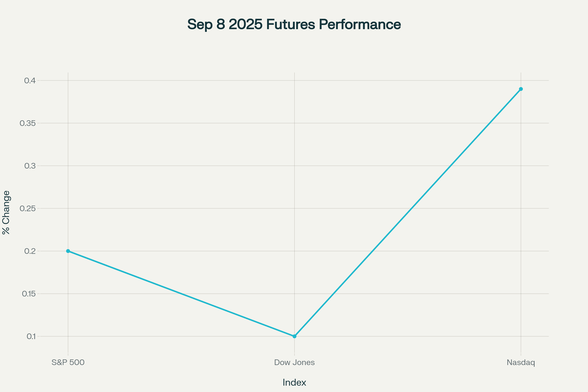Select the S&P 500 data point marker
588x392 pixels.
[68, 251]
